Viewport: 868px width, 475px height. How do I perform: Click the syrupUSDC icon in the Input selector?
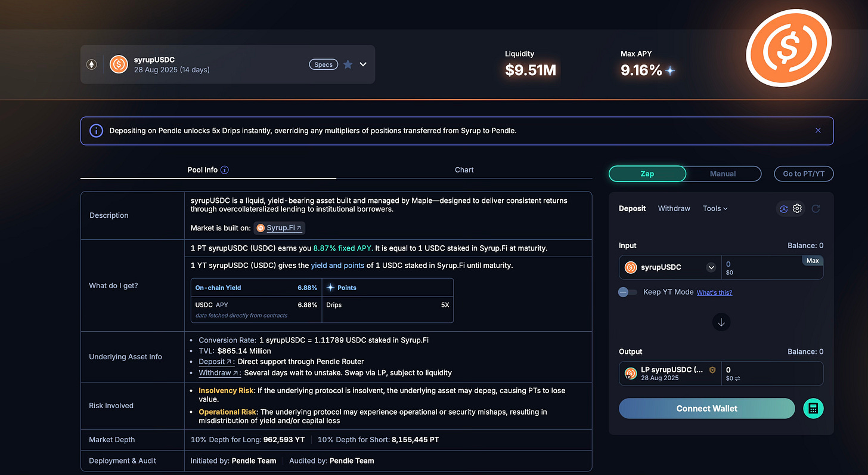point(631,267)
